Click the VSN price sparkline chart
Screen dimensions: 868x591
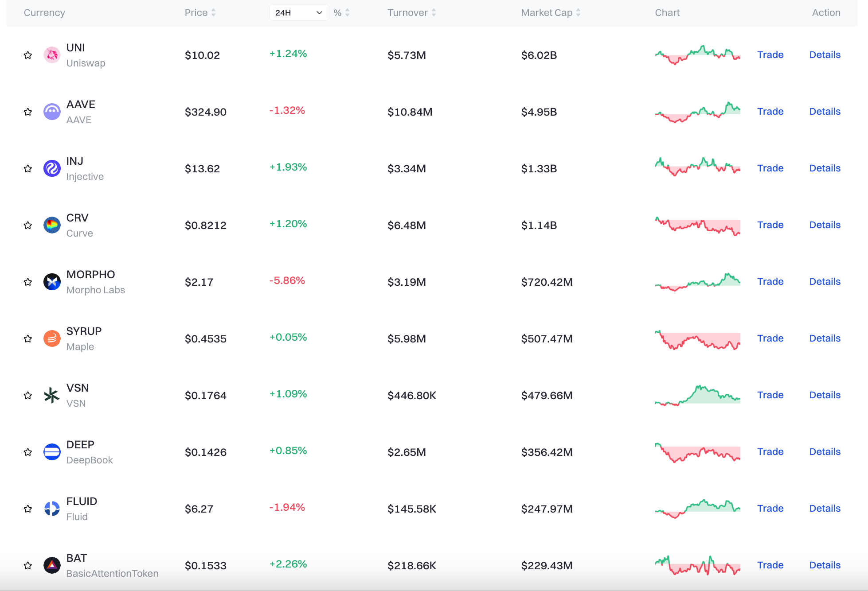click(x=698, y=395)
